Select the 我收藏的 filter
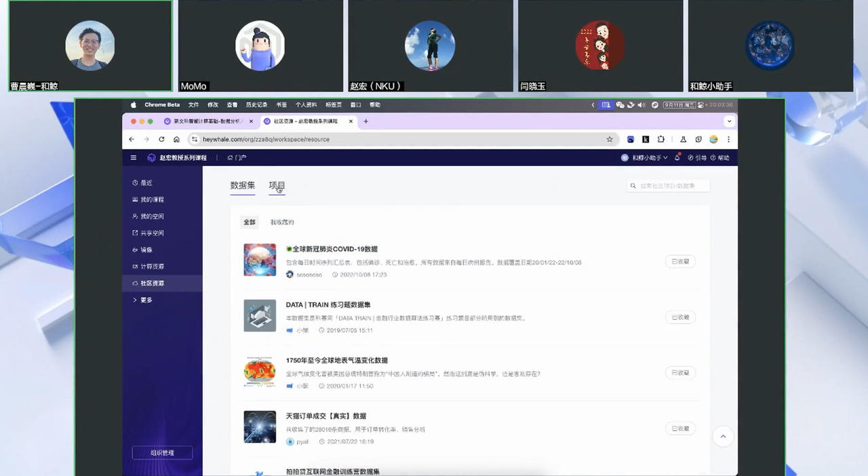 pyautogui.click(x=282, y=222)
